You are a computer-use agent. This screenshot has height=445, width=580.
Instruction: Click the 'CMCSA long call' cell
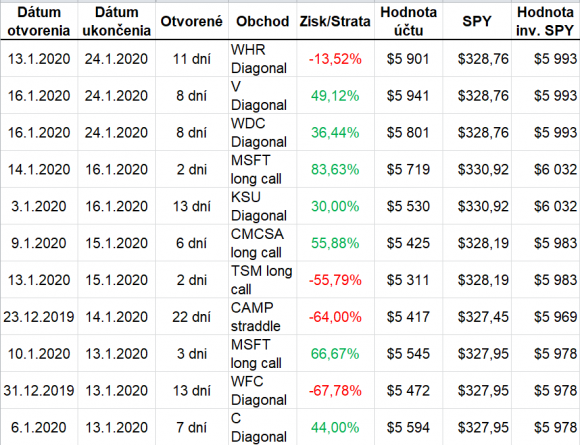click(262, 243)
